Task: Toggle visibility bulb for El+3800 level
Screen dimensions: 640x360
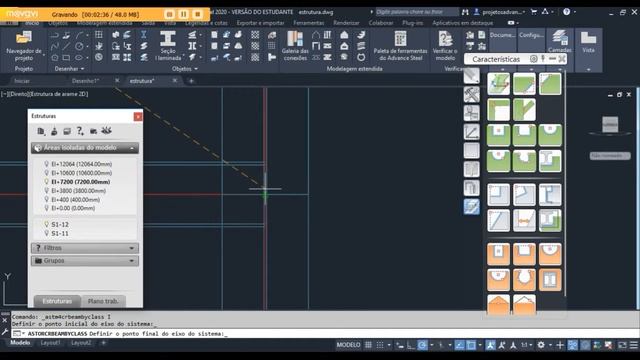Action: tap(47, 191)
